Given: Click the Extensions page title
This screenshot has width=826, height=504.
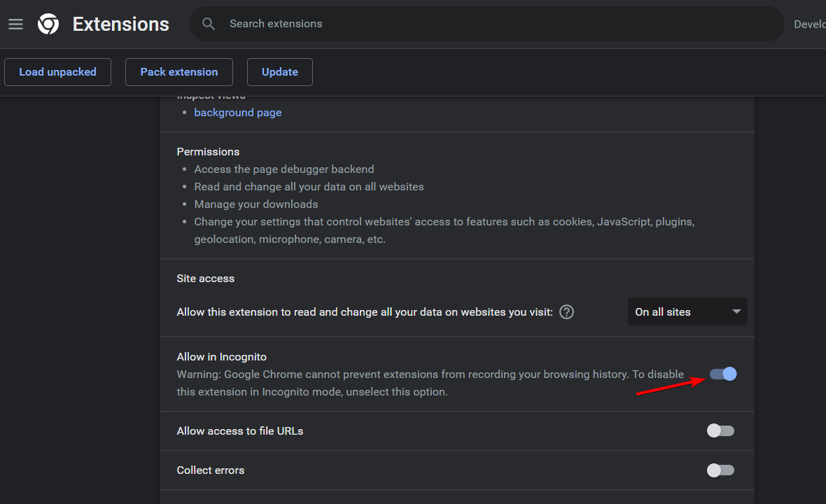Looking at the screenshot, I should [121, 24].
